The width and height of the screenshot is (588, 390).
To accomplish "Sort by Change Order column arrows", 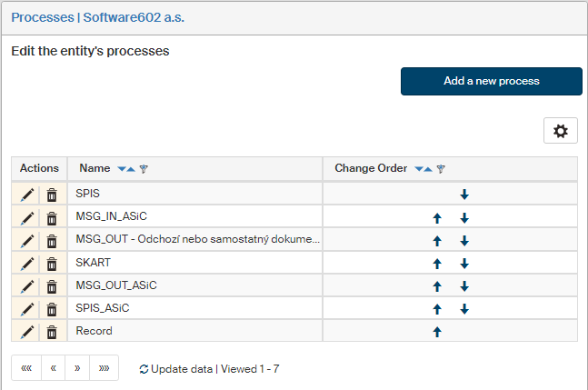I will point(424,169).
